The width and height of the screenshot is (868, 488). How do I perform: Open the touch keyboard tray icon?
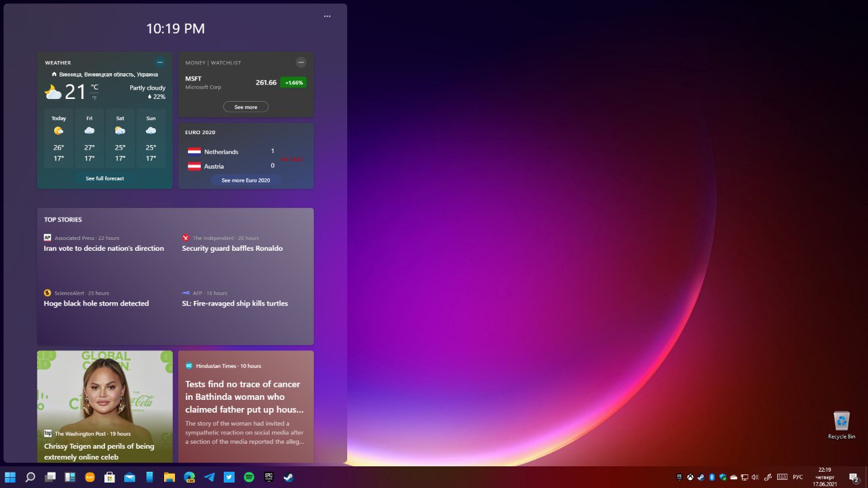pyautogui.click(x=782, y=477)
